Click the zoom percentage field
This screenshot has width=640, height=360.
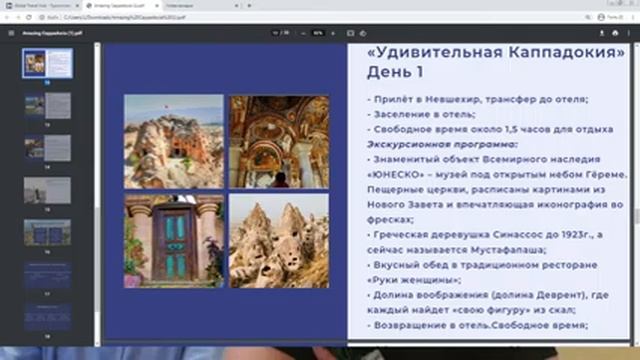coord(318,33)
